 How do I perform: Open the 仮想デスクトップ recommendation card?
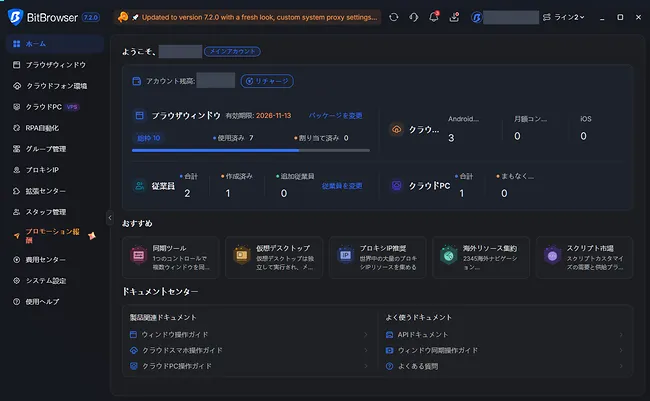[274, 257]
